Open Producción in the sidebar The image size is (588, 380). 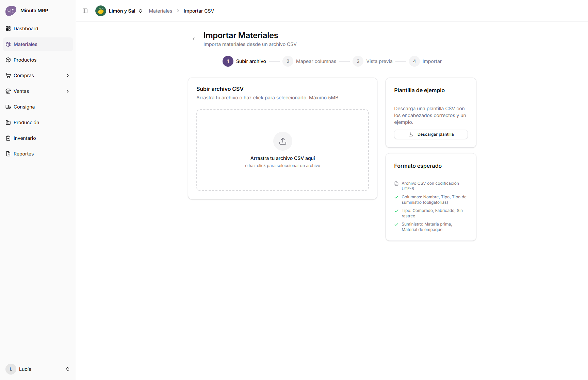(x=38, y=122)
